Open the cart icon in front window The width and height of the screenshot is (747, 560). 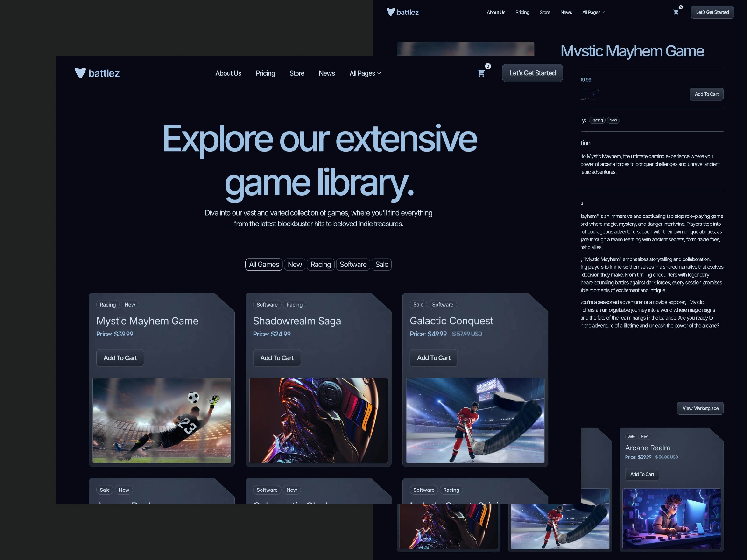(x=481, y=73)
